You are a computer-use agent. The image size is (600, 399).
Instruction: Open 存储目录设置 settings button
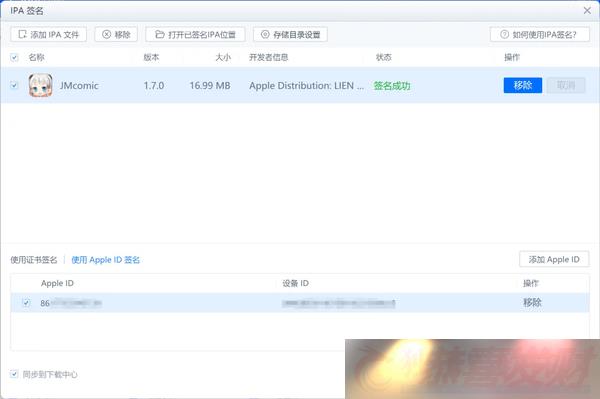coord(290,34)
